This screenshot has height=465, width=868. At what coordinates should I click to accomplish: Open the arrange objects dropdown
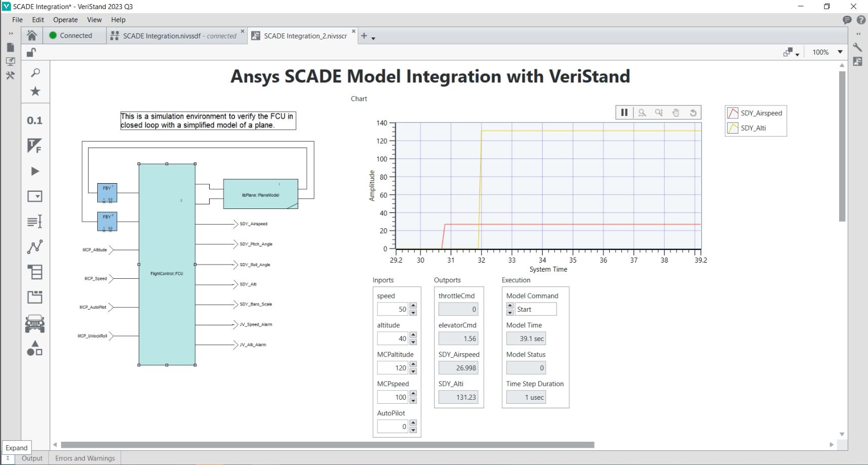[791, 52]
